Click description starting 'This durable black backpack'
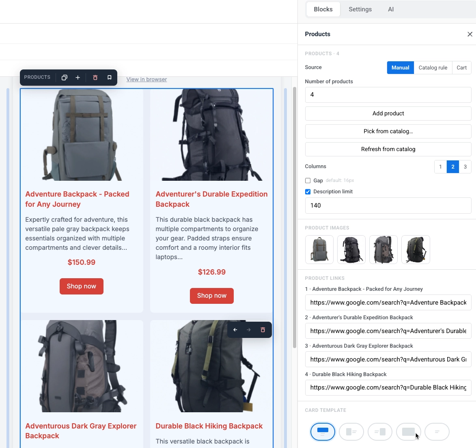Screen dimensions: 476x448 click(207, 238)
